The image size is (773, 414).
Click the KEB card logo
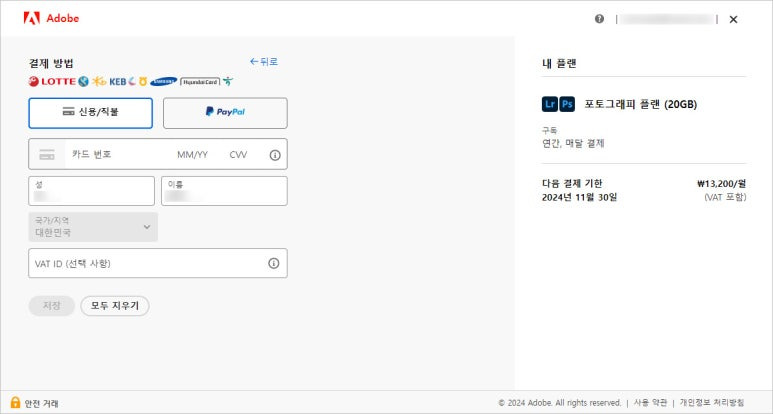(x=118, y=81)
